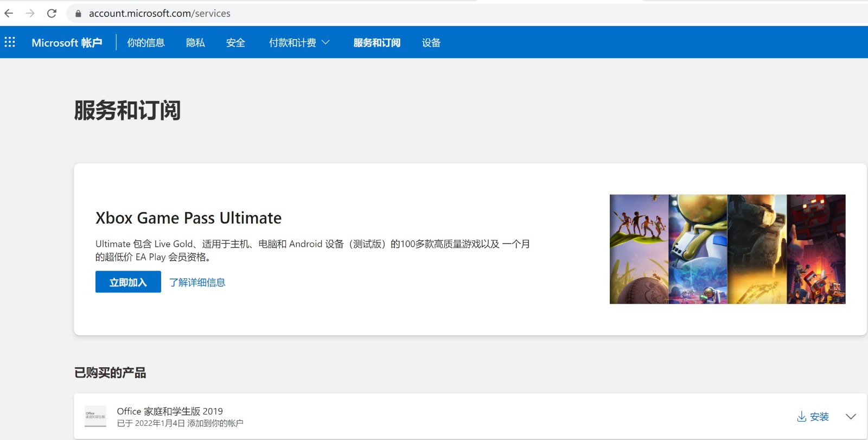Viewport: 868px width, 440px height.
Task: Open the Microsoft app launcher grid
Action: click(10, 42)
